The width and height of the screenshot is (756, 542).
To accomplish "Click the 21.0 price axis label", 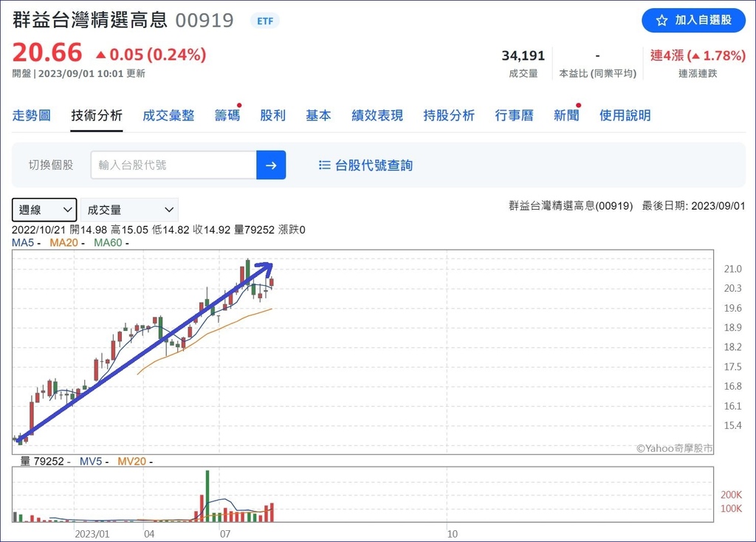I will 732,269.
